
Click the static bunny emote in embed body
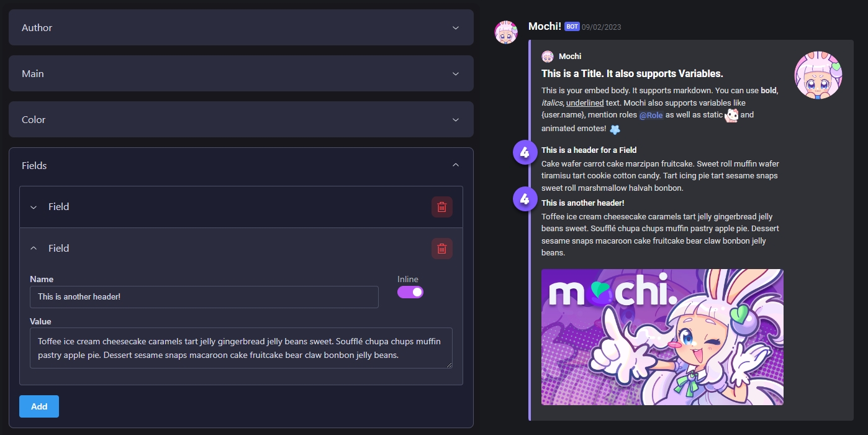(732, 115)
